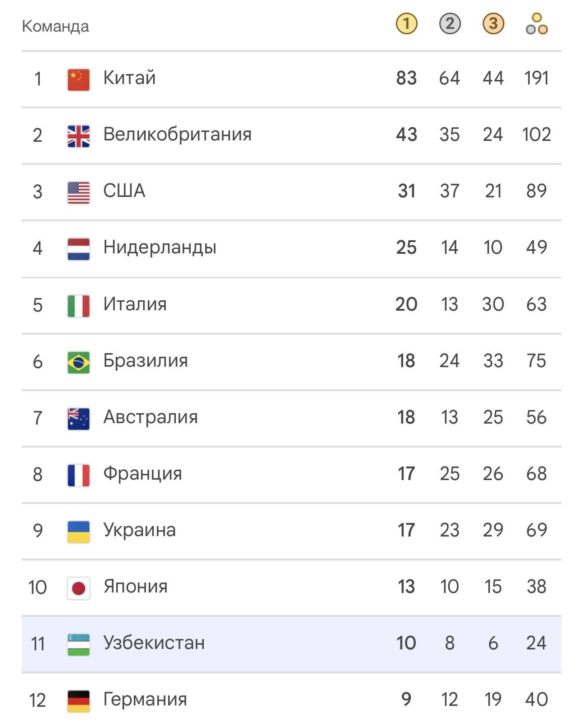Click the silver medal column icon
583x728 pixels.
tap(450, 23)
